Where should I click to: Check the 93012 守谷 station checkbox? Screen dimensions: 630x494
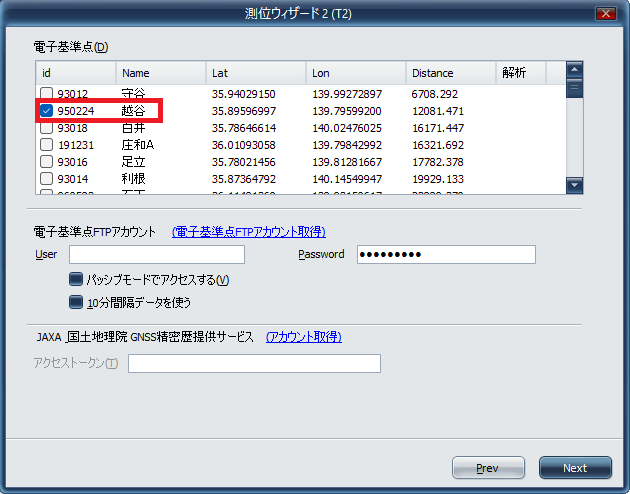(47, 94)
